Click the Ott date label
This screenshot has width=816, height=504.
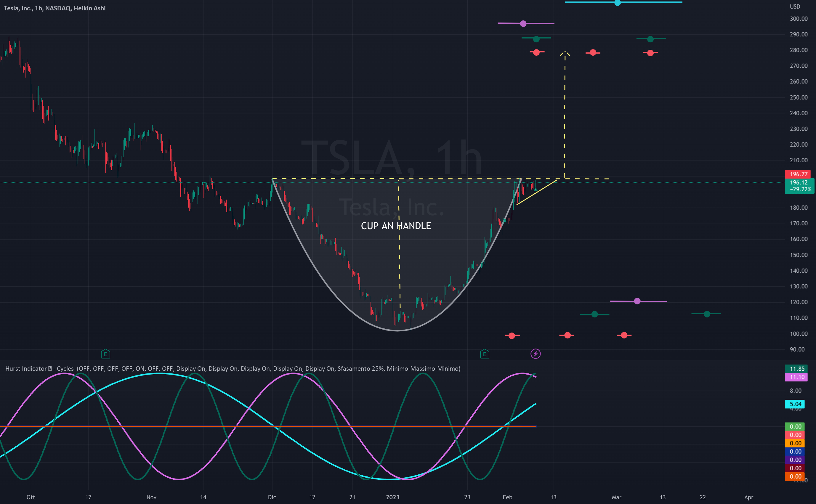31,497
